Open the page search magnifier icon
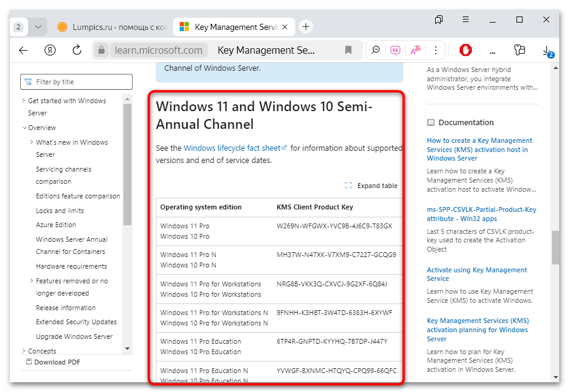Image resolution: width=569 pixels, height=392 pixels. pos(376,50)
